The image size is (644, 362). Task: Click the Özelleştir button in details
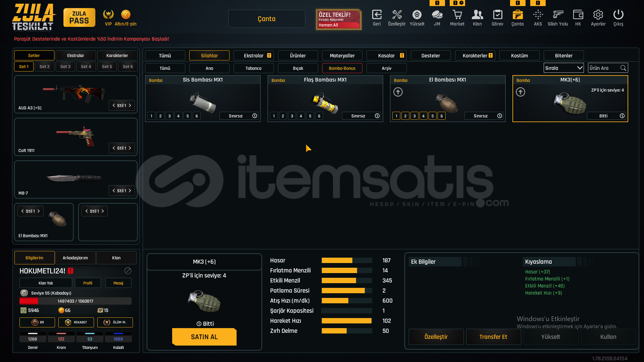tap(436, 337)
